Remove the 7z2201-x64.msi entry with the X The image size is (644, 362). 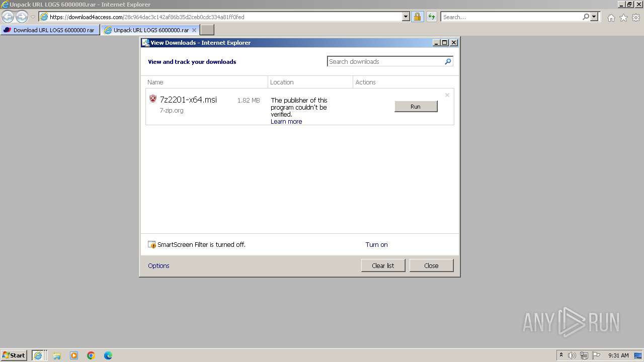(x=447, y=95)
